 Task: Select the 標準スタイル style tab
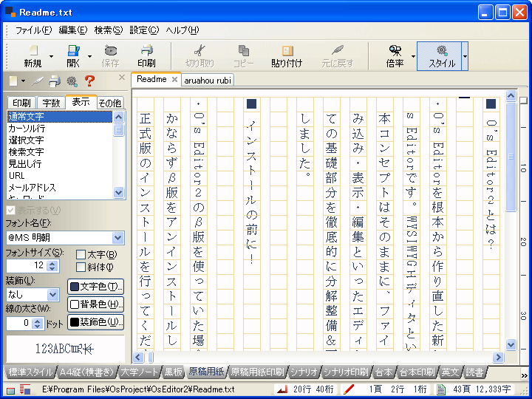[x=30, y=372]
